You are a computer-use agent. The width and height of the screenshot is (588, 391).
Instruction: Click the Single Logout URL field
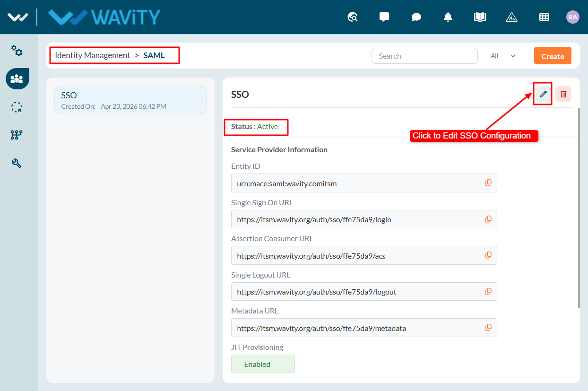(x=364, y=292)
